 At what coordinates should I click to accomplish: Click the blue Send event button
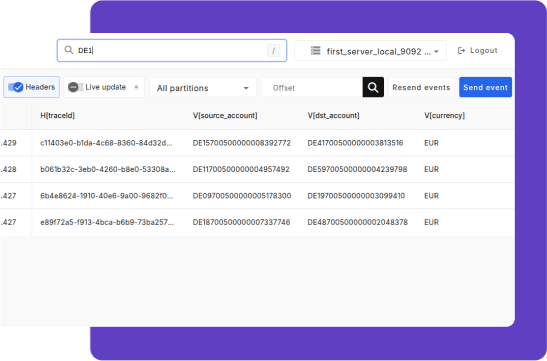coord(485,87)
